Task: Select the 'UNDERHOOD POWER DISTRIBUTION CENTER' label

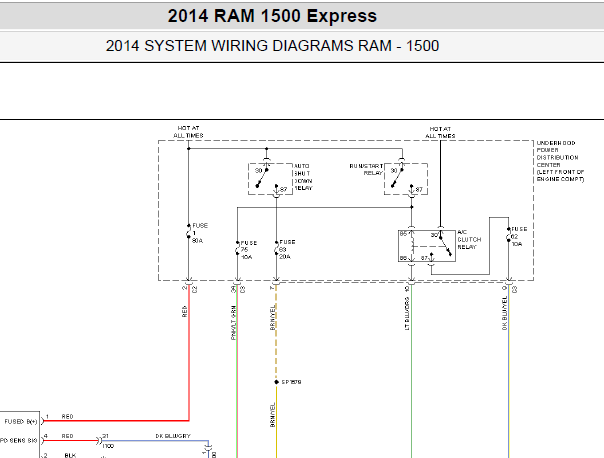Action: click(x=560, y=161)
